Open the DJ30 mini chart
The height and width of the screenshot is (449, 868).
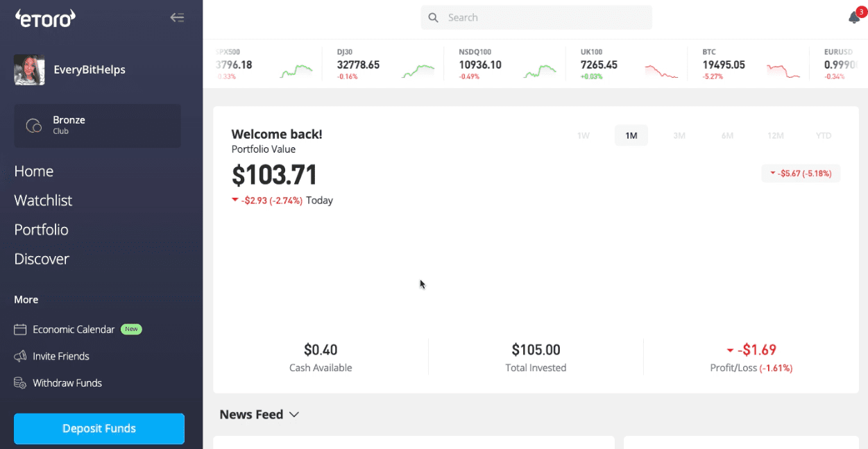click(418, 71)
